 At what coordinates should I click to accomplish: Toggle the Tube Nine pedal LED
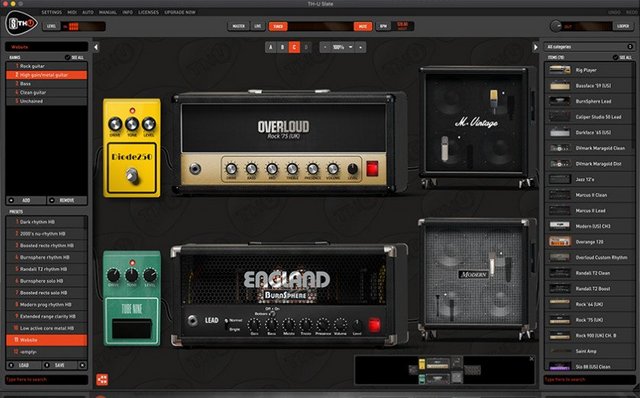132,262
